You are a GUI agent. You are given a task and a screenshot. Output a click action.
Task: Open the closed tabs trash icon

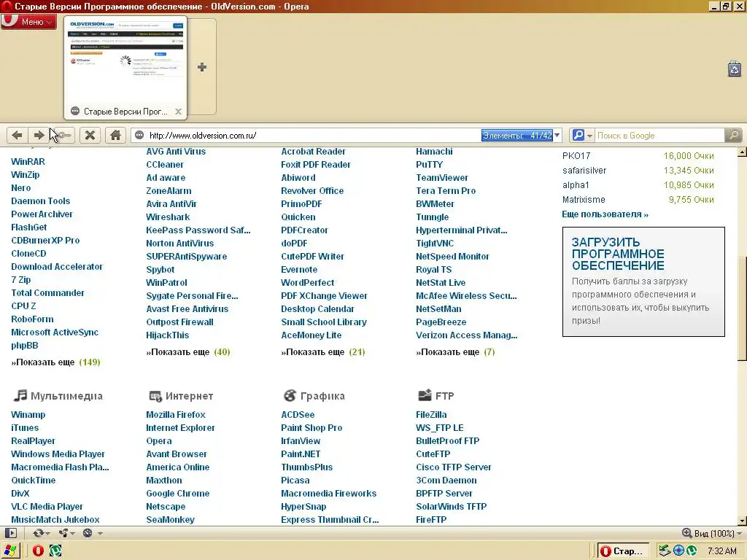pos(734,69)
